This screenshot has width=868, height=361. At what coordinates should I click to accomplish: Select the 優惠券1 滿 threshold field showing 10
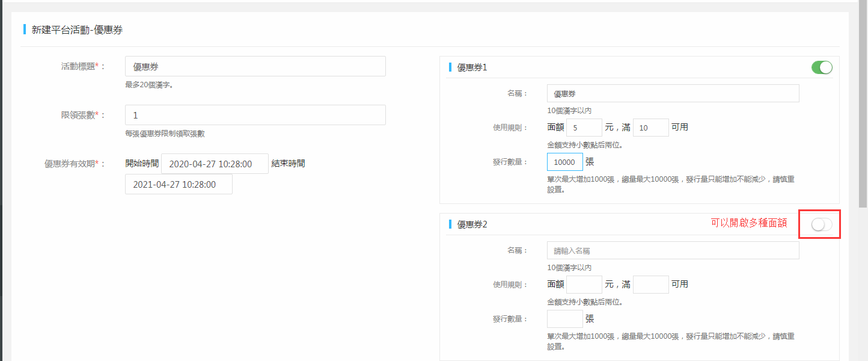tap(651, 127)
